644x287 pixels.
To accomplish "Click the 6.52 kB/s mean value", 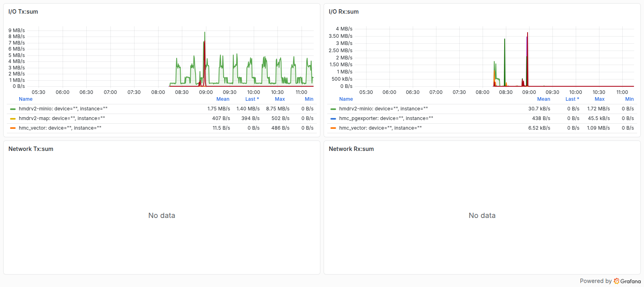I will pos(539,128).
